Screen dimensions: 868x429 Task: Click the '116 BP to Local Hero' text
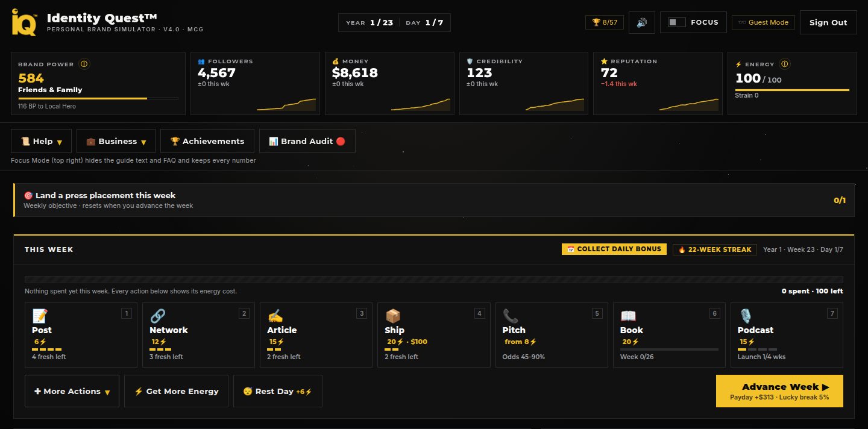[x=47, y=106]
